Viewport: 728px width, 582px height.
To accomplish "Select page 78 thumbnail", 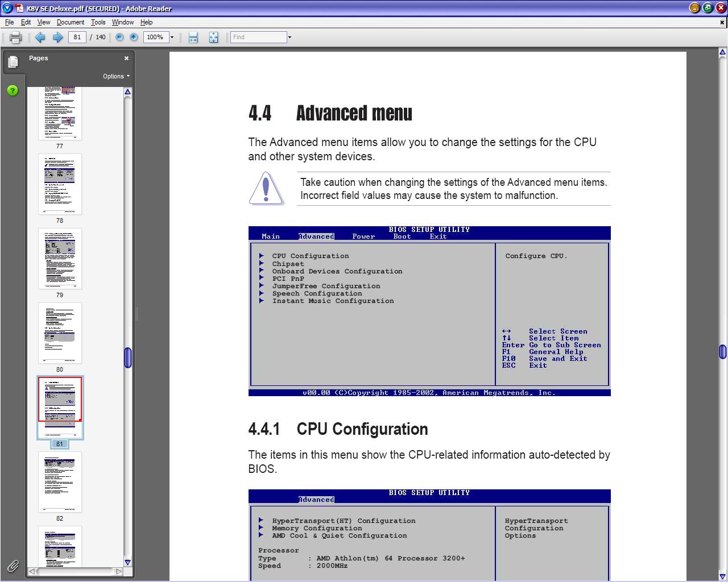I will pyautogui.click(x=60, y=184).
